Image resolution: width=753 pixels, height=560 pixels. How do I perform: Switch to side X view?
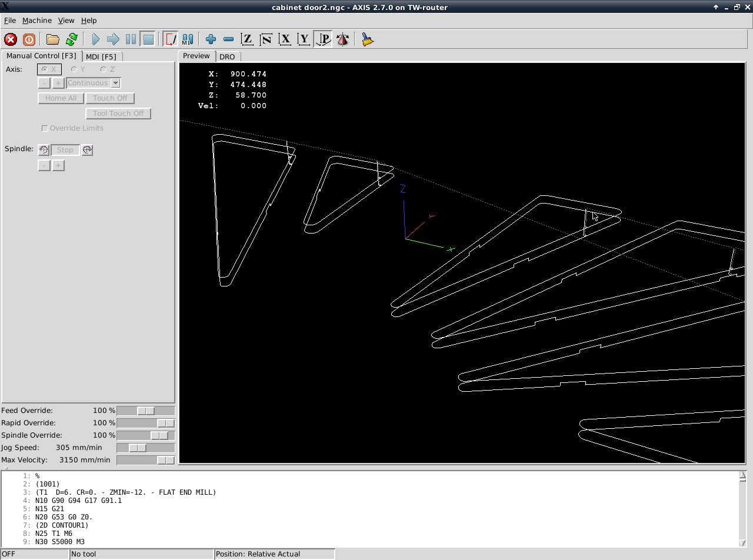click(x=285, y=39)
